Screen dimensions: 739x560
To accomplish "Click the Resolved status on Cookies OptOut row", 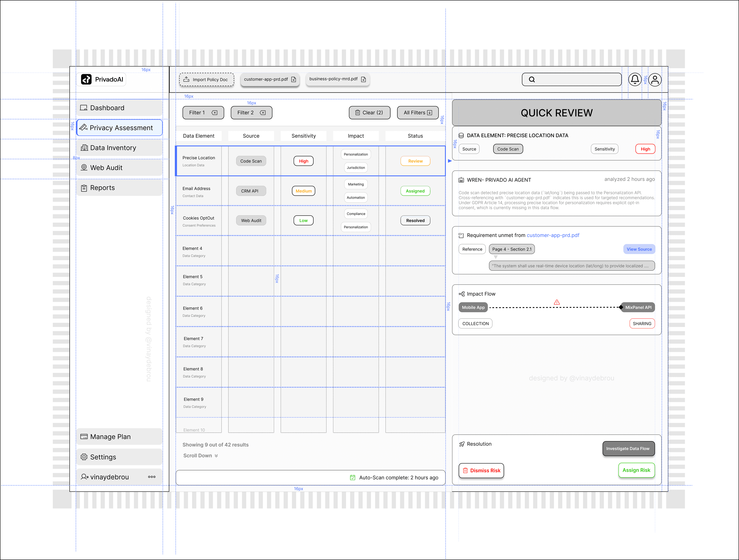I will click(x=415, y=220).
